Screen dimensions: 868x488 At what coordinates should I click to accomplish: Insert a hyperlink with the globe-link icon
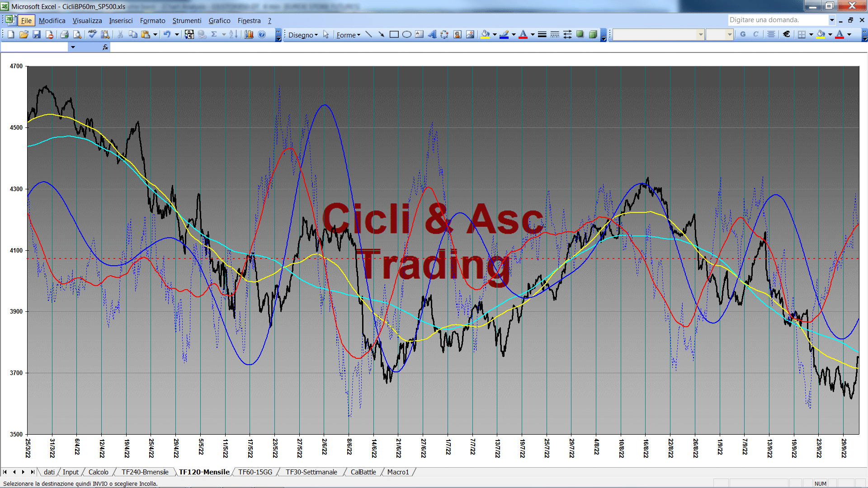[202, 35]
